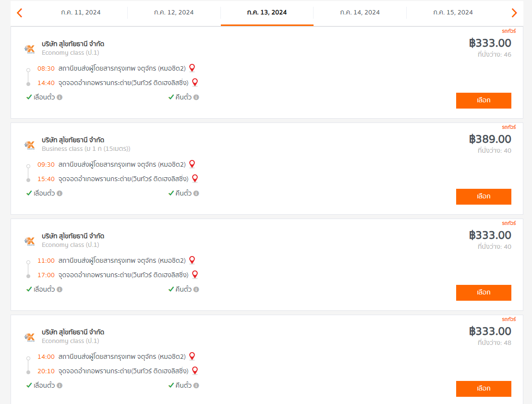Click the operator logo on the 09:30 trip

pos(30,145)
